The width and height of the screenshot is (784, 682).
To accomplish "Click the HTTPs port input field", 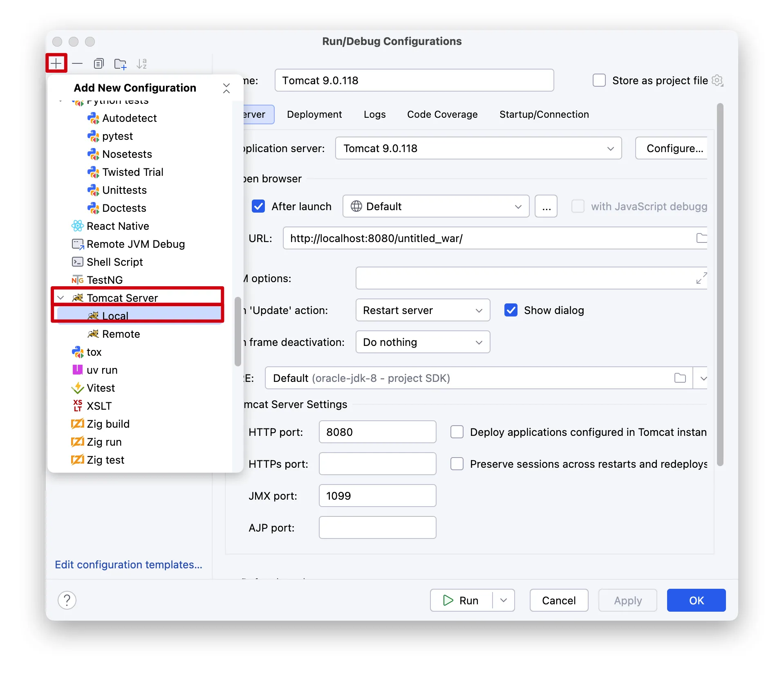I will (378, 464).
